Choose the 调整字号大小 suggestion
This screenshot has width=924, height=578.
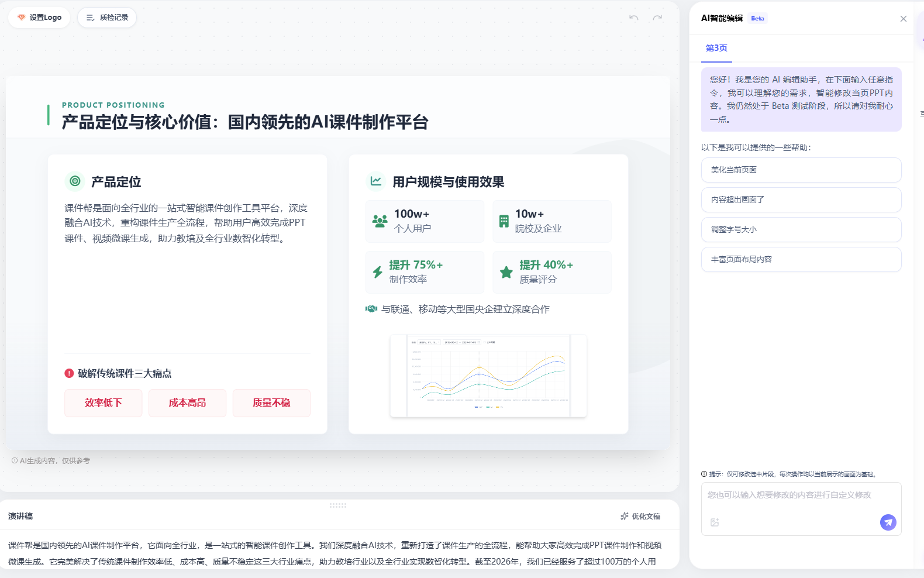point(801,229)
